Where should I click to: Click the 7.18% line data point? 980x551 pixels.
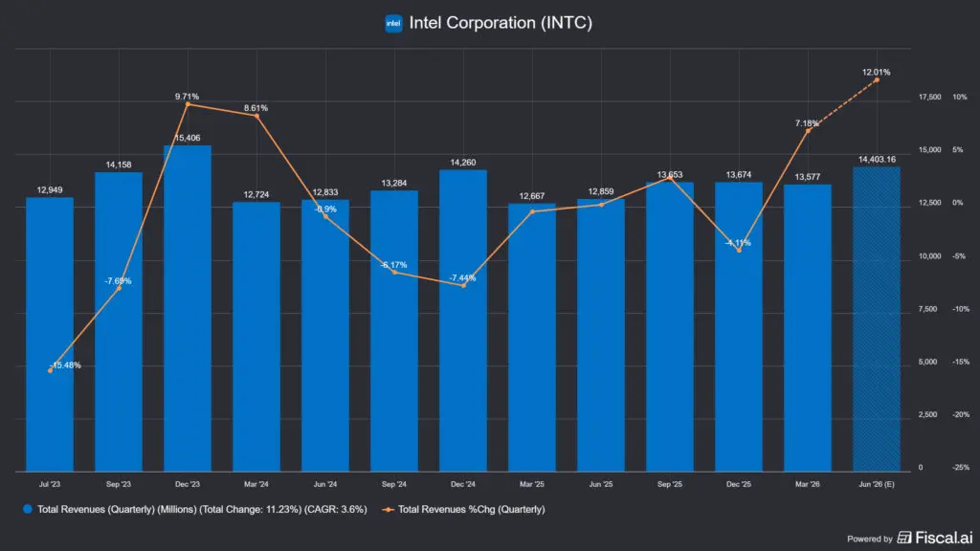(x=808, y=130)
